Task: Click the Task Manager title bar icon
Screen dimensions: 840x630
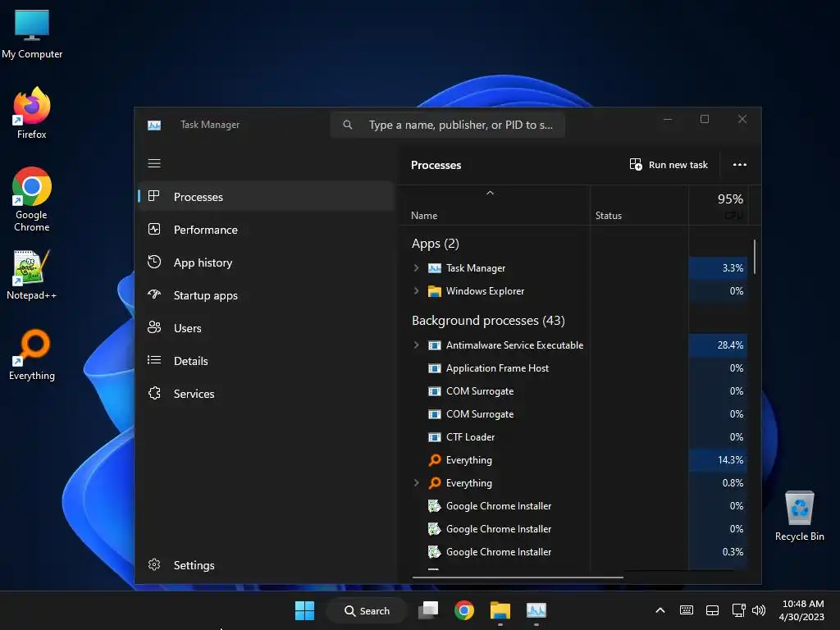Action: click(x=154, y=125)
